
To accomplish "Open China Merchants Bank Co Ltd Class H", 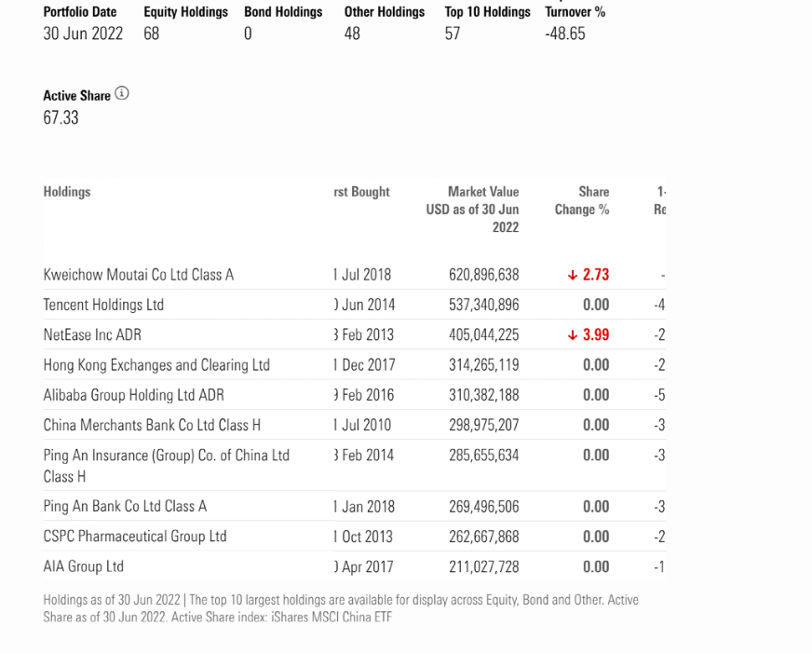I will 152,425.
